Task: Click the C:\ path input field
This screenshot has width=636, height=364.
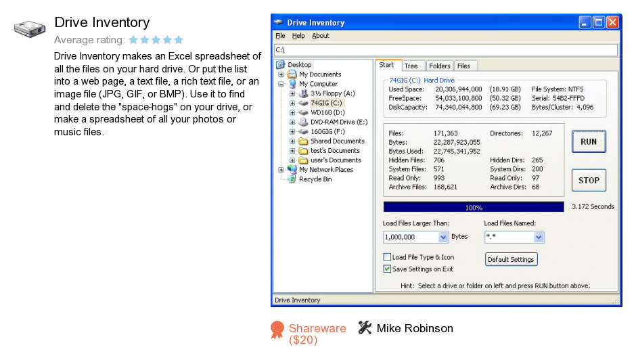Action: pyautogui.click(x=446, y=50)
